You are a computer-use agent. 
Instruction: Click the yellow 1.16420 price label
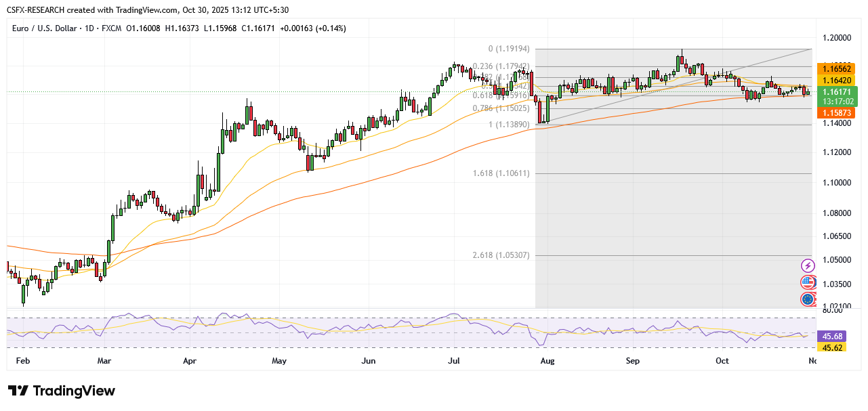[836, 80]
